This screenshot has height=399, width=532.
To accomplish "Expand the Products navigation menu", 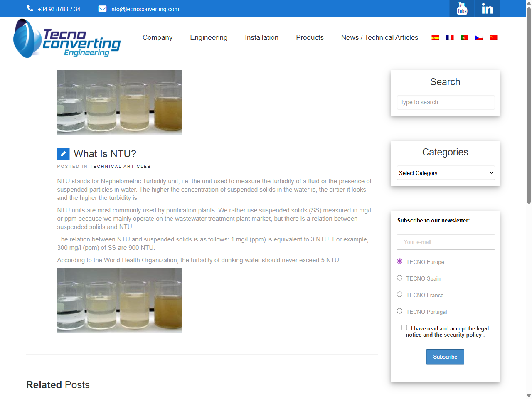I will pos(310,37).
